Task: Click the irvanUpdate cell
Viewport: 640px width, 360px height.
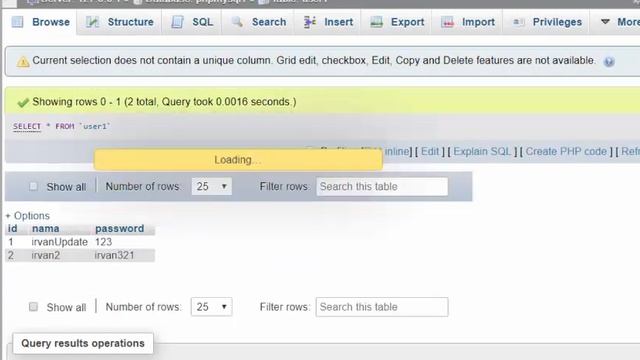Action: click(x=60, y=242)
